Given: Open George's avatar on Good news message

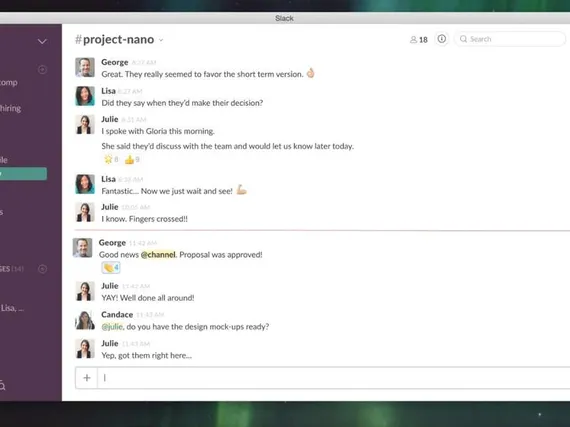Looking at the screenshot, I should (x=83, y=248).
